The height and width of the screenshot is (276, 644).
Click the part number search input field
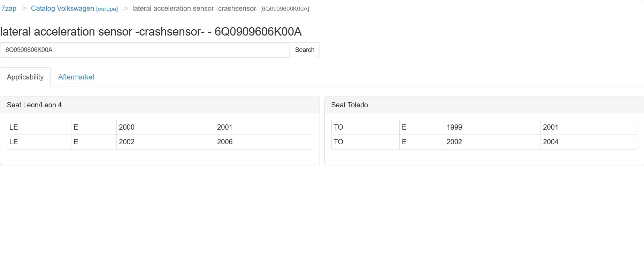pos(145,50)
